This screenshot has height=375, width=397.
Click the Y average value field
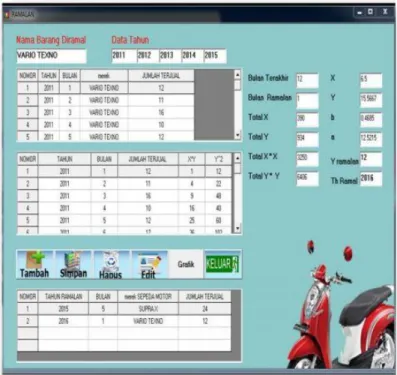point(371,100)
